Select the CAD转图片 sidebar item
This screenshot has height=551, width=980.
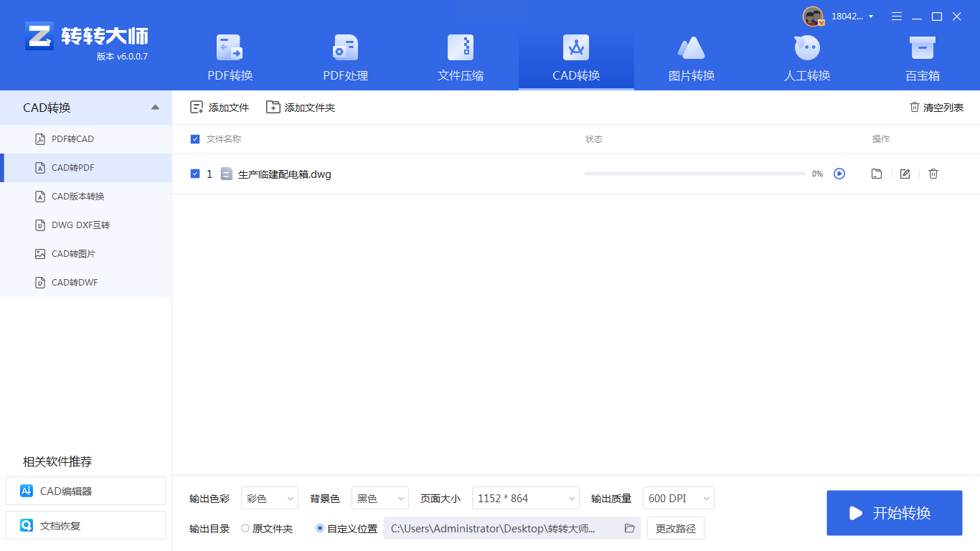coord(86,254)
